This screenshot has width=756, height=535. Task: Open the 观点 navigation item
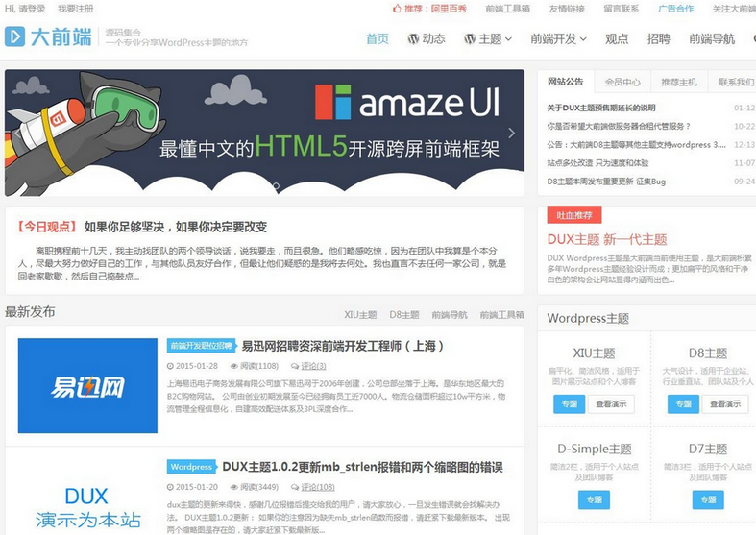(617, 39)
